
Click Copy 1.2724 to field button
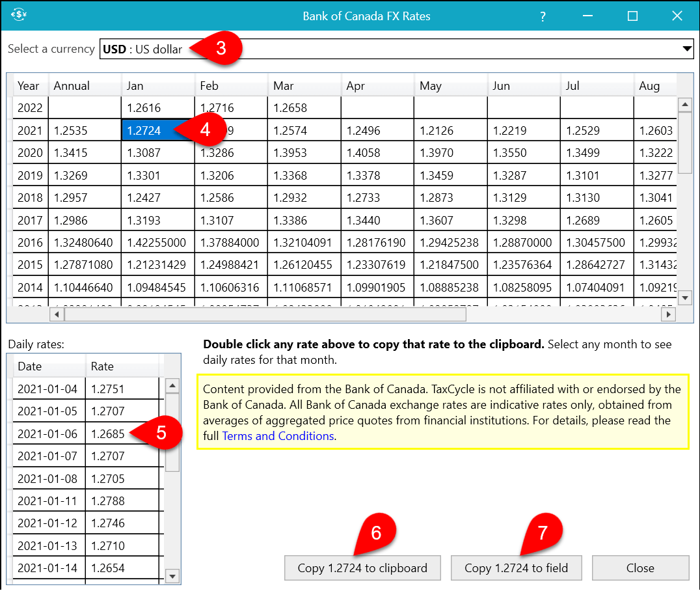tap(517, 568)
